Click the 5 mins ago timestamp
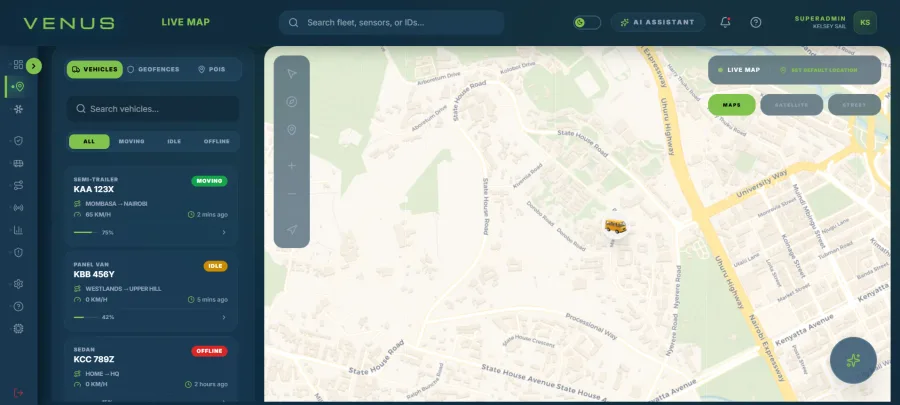900x405 pixels. [212, 299]
